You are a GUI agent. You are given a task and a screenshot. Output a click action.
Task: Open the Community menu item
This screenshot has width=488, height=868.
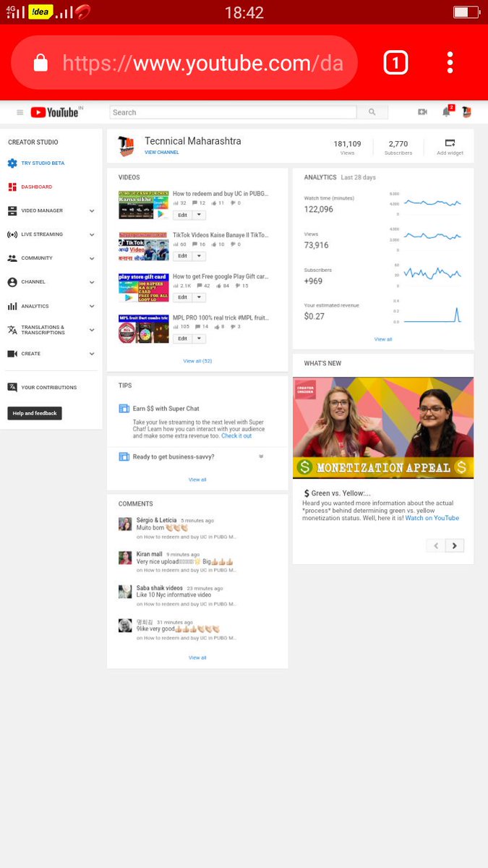click(x=37, y=258)
